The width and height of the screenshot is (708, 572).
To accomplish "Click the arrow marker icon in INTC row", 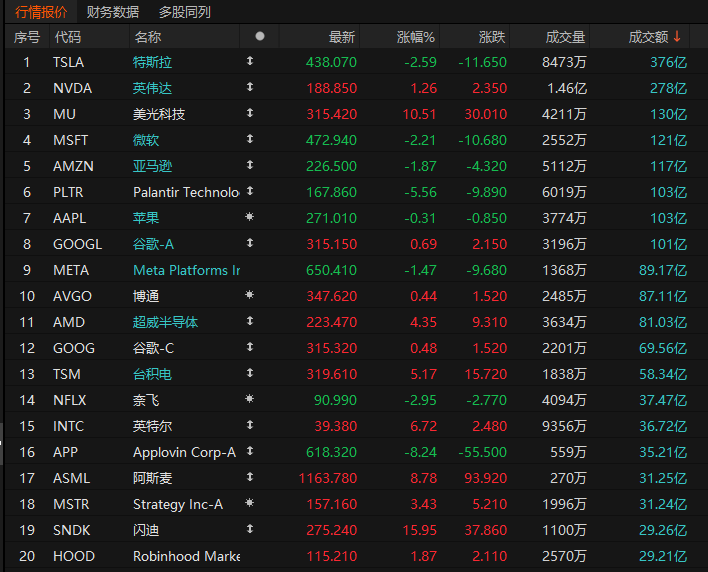I will coord(250,425).
